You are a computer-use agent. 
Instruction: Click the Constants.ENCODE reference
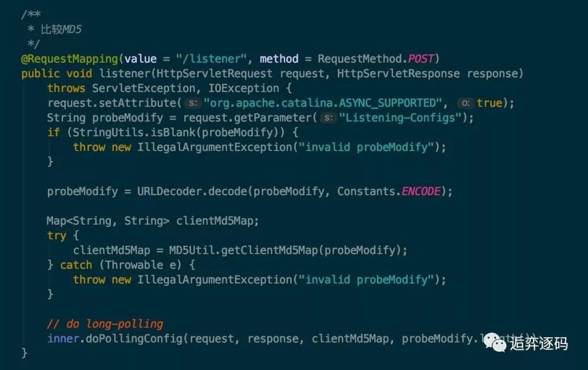(389, 192)
